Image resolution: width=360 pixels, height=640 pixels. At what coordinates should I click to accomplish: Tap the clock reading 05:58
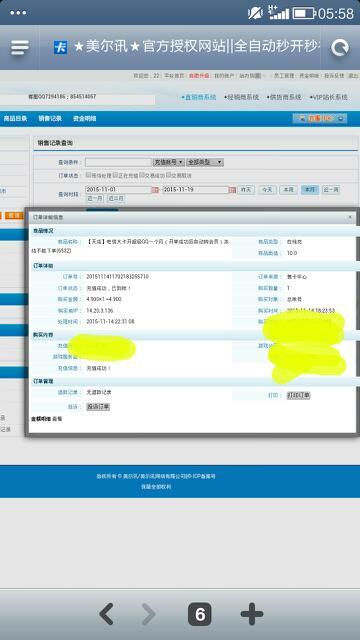[336, 13]
